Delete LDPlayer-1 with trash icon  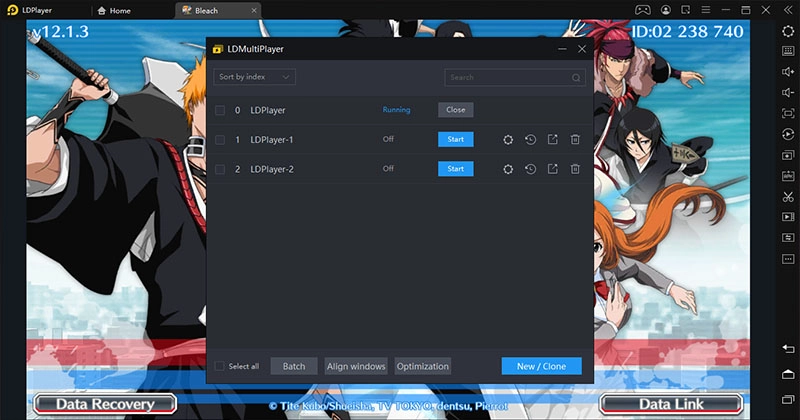(x=575, y=139)
